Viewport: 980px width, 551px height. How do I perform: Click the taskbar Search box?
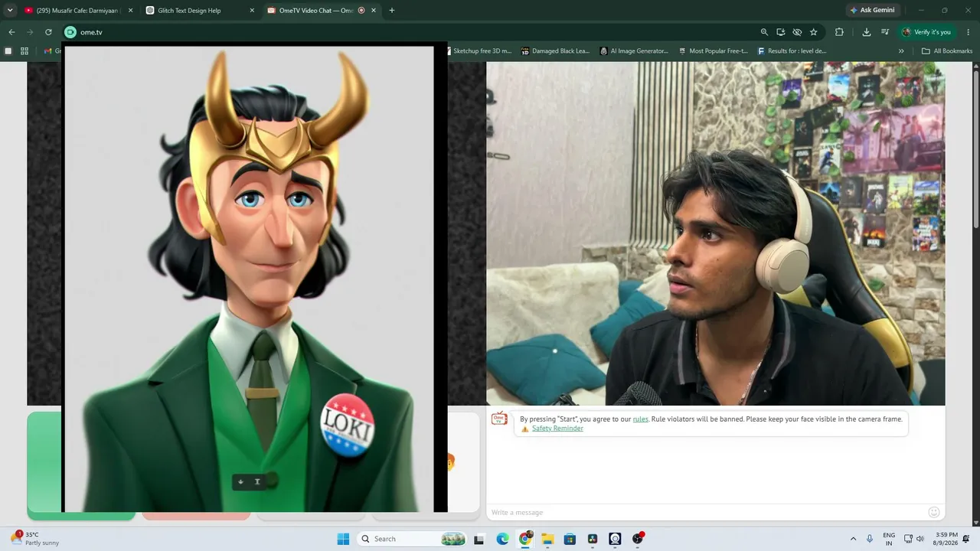click(x=412, y=539)
